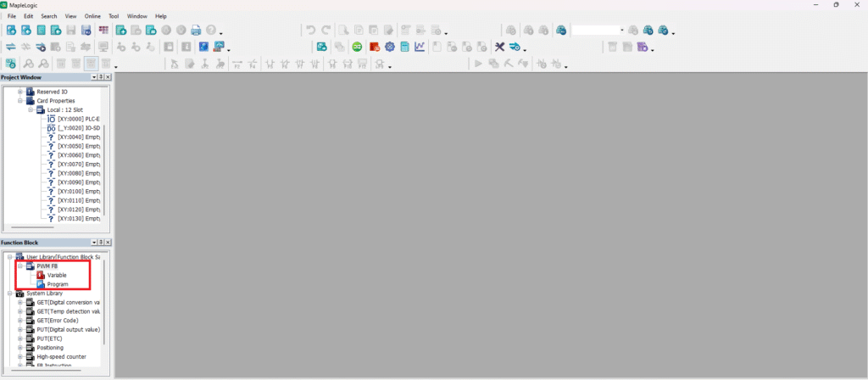Pin the Function Block panel
The height and width of the screenshot is (380, 868).
click(x=102, y=243)
